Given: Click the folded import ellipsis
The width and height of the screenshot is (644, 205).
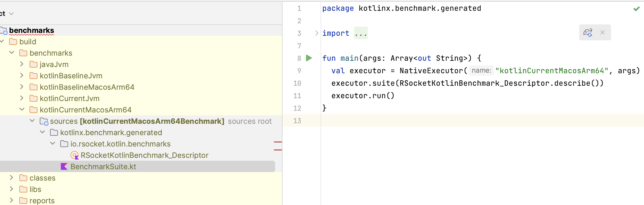Looking at the screenshot, I should point(361,33).
